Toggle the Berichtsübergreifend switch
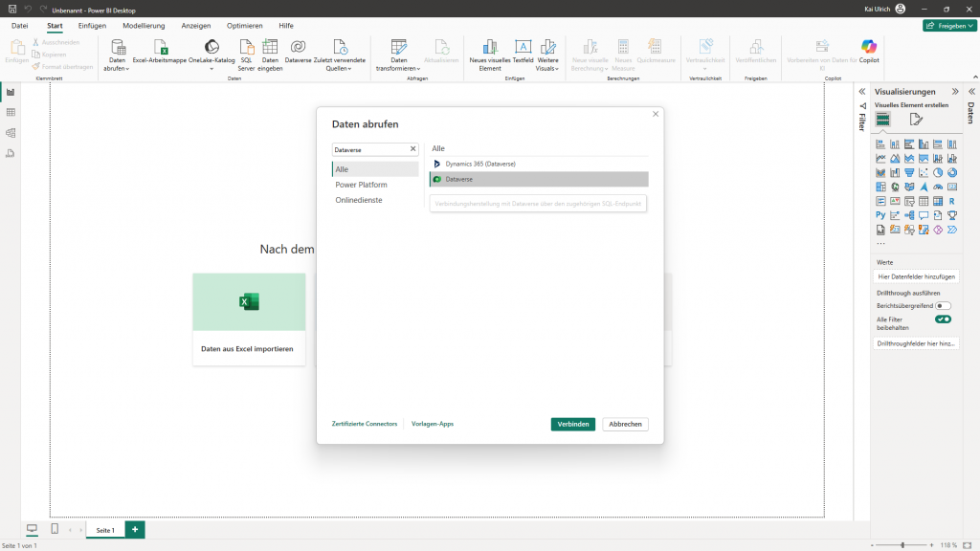This screenshot has height=551, width=980. coord(943,306)
